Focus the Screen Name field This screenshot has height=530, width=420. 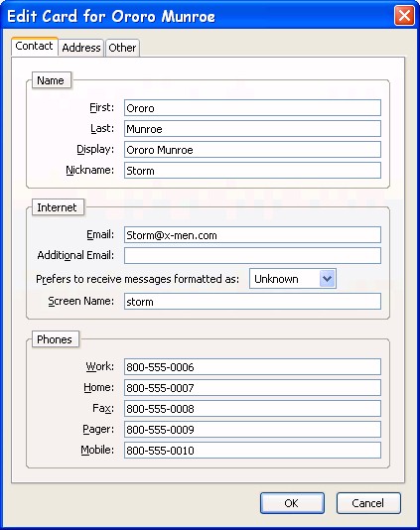[x=252, y=301]
